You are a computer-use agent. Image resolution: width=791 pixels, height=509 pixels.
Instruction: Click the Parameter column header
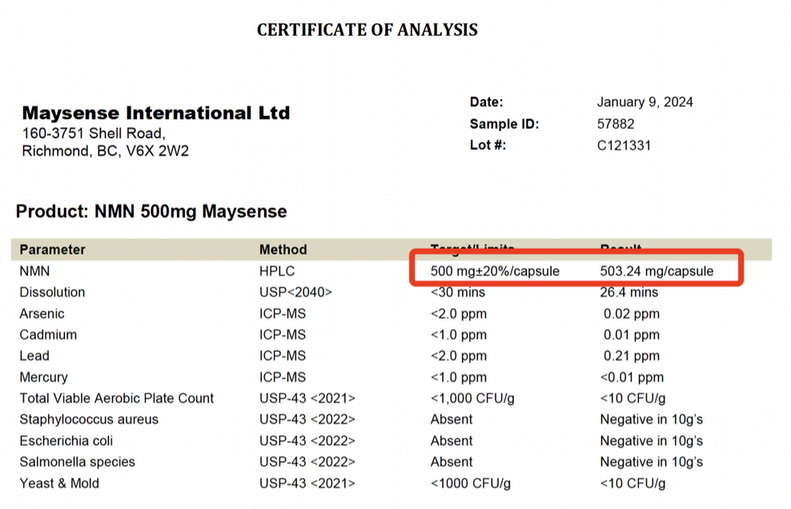coord(53,249)
